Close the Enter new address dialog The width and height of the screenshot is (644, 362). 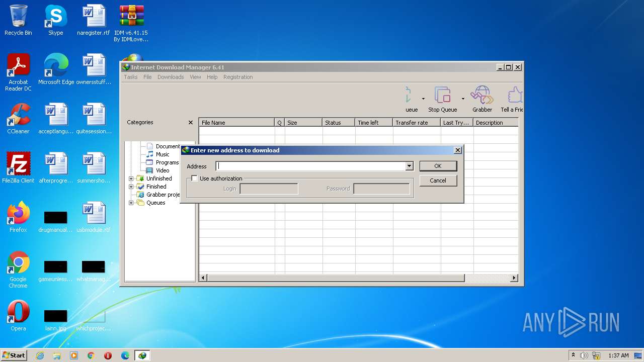[458, 150]
